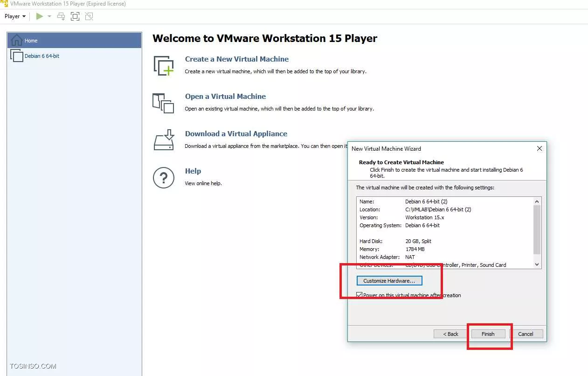Click the Back button in the wizard
The image size is (588, 376).
[x=450, y=334]
